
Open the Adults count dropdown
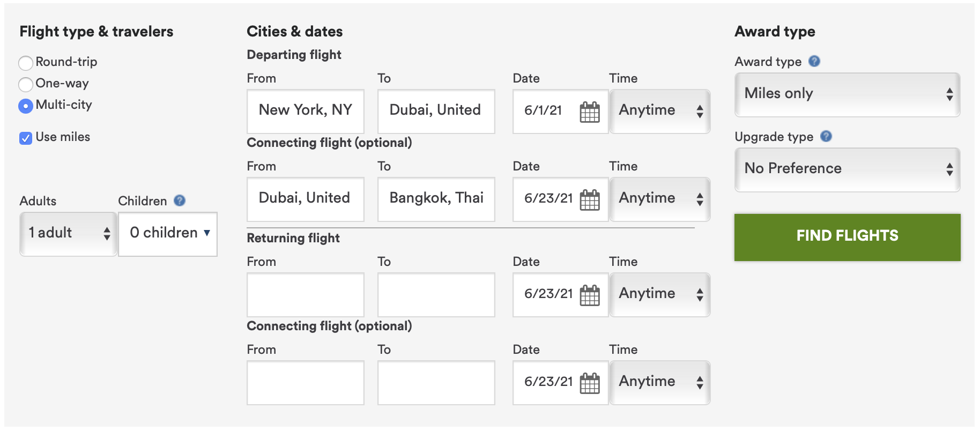(x=68, y=234)
